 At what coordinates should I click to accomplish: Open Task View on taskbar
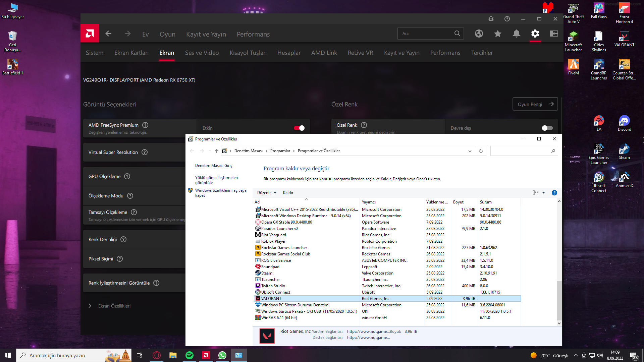coord(140,355)
